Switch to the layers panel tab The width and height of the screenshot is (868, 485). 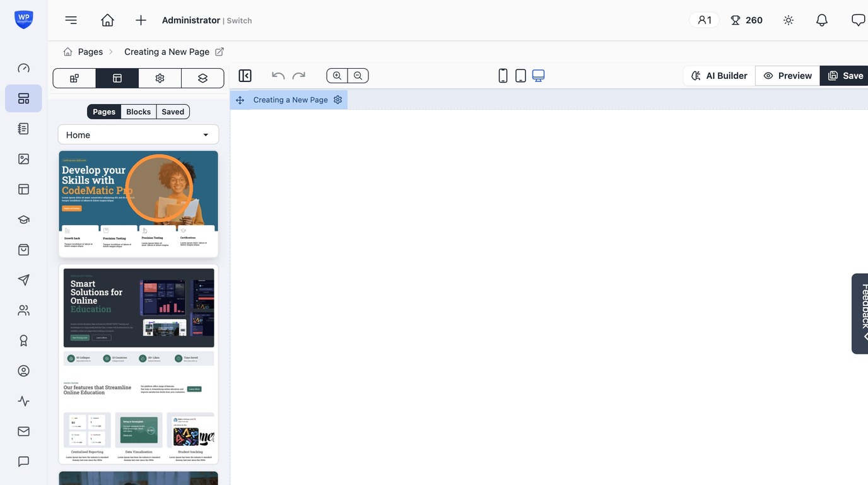point(202,78)
